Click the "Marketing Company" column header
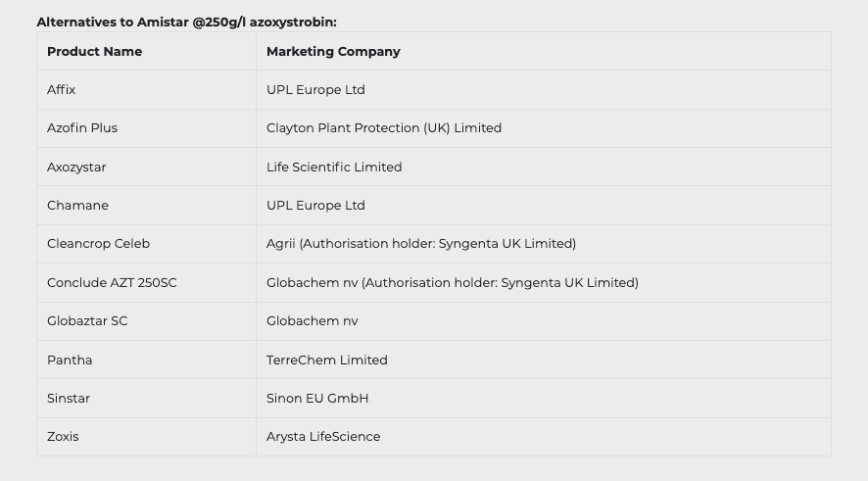 pyautogui.click(x=333, y=51)
